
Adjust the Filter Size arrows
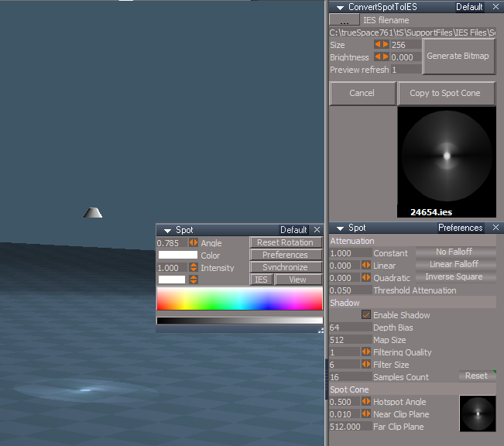tap(365, 364)
